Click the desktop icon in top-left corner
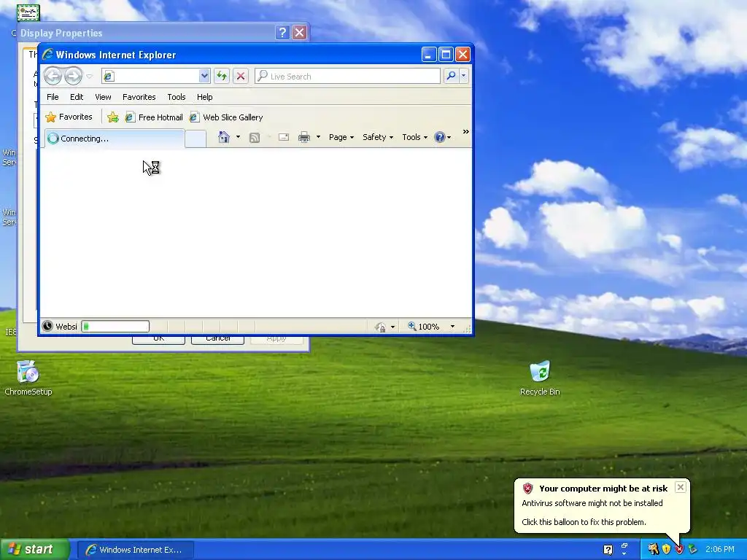This screenshot has height=560, width=747. click(x=28, y=13)
